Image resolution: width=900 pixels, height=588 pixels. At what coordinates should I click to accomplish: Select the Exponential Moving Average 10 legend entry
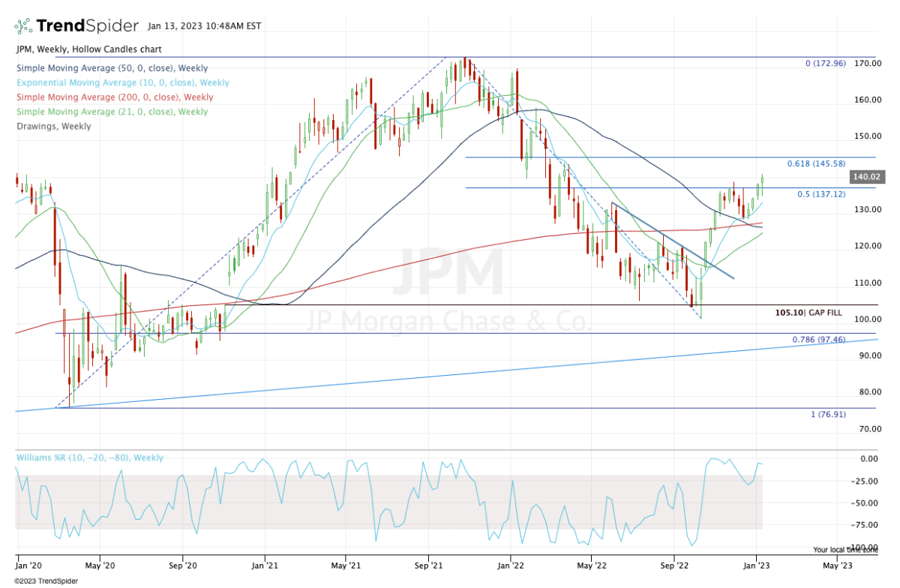[122, 83]
